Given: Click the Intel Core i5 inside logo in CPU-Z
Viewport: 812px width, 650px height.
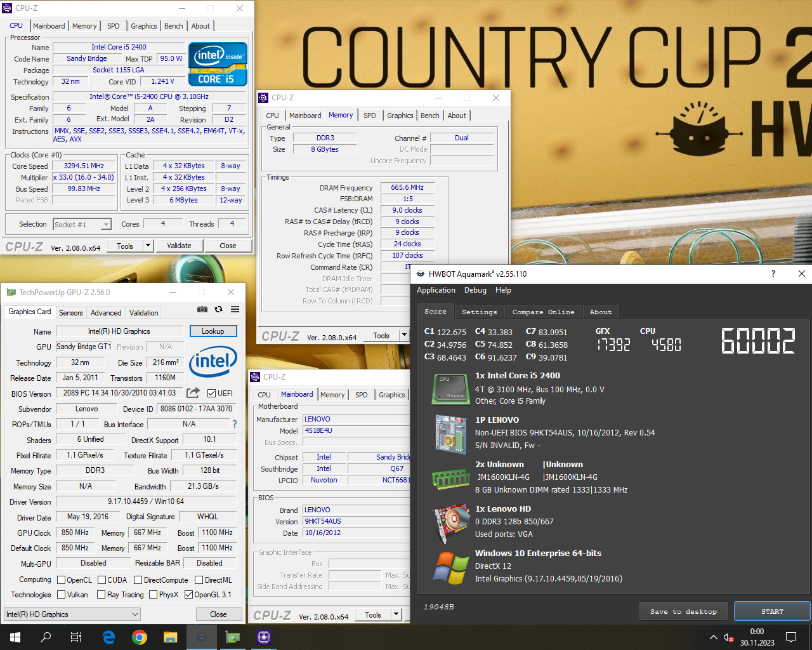Looking at the screenshot, I should (x=218, y=64).
